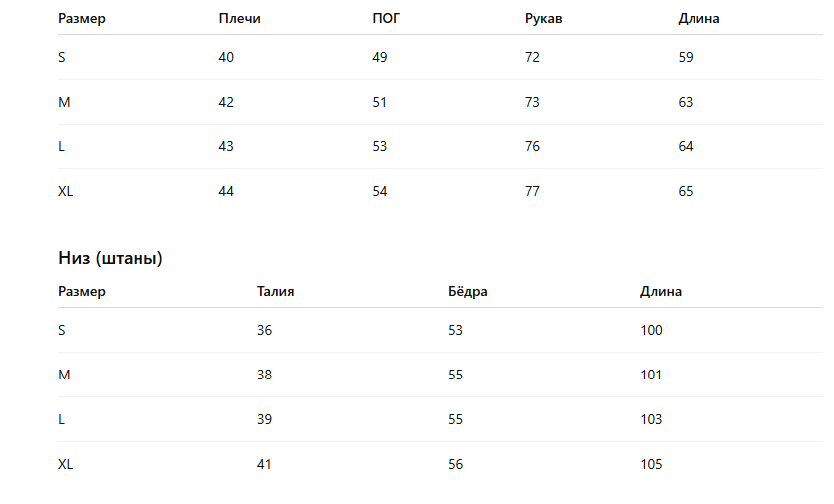Select shoulder value 40 for size S
The image size is (834, 504).
click(226, 57)
